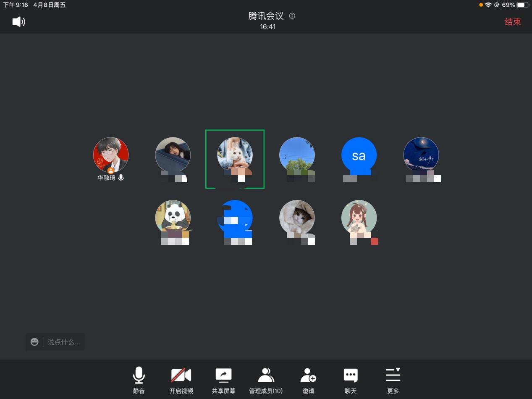Viewport: 532px width, 399px height.
Task: Click microphone icon next to 华融琦
Action: (121, 178)
